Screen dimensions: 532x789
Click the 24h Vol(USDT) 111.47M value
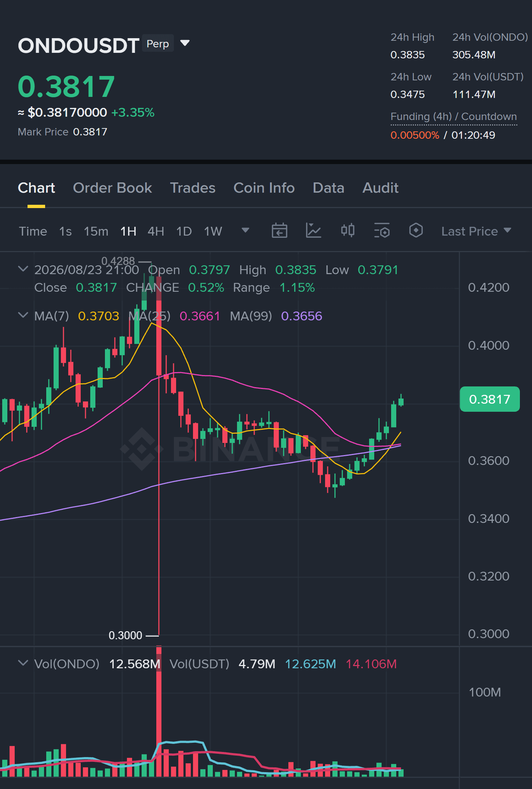[x=474, y=94]
